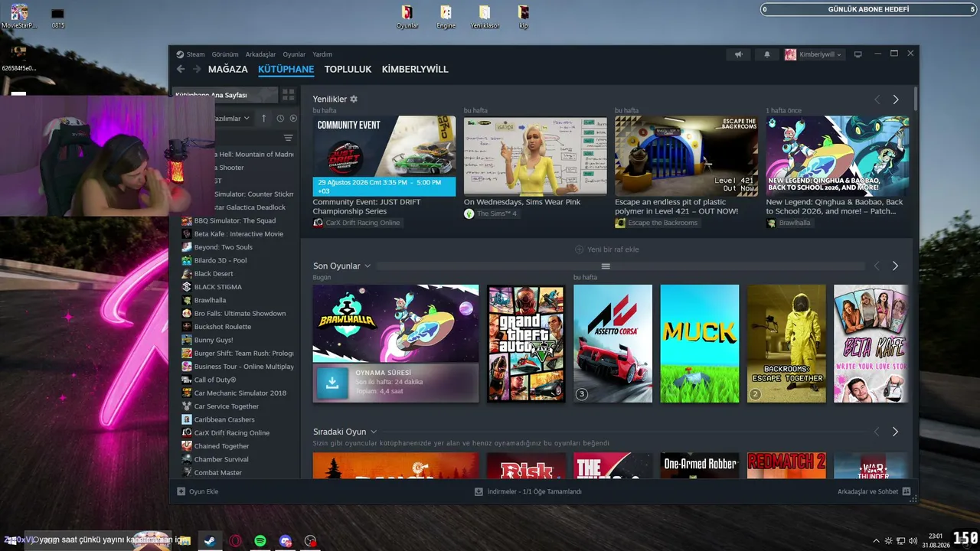The width and height of the screenshot is (980, 551).
Task: Click the plus icon next to Oyun Ekle
Action: click(x=181, y=491)
